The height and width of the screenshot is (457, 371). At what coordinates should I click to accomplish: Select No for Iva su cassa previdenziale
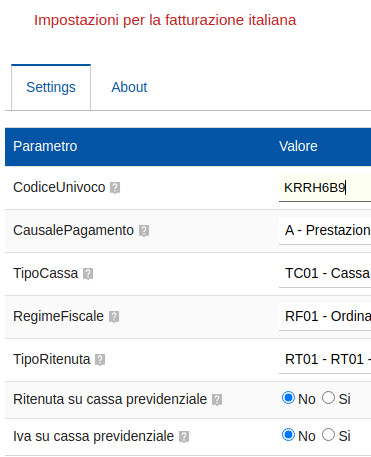[x=288, y=435]
